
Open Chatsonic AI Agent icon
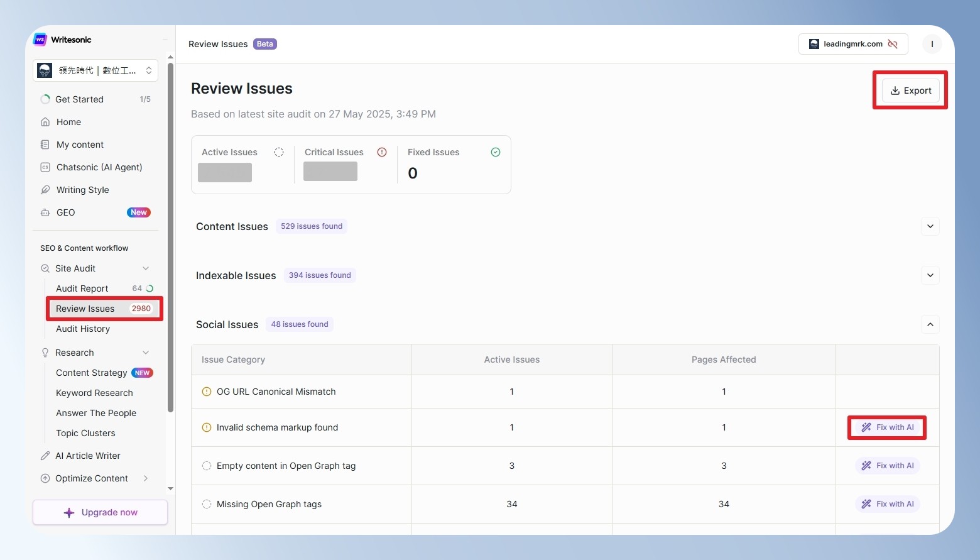click(x=45, y=167)
